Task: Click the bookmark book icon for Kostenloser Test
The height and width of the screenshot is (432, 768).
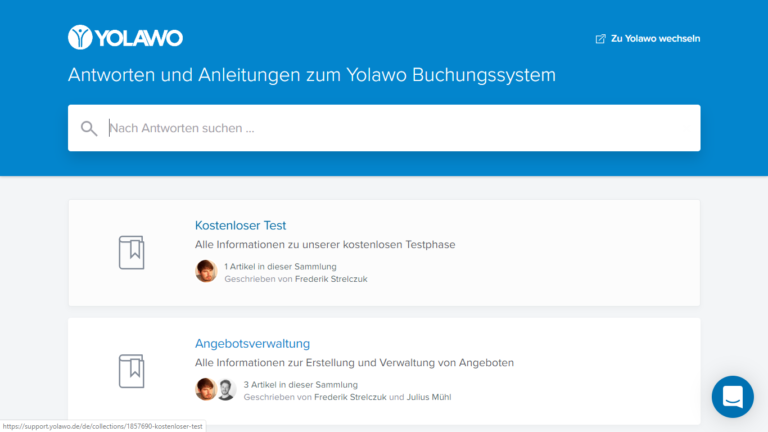Action: [x=131, y=252]
